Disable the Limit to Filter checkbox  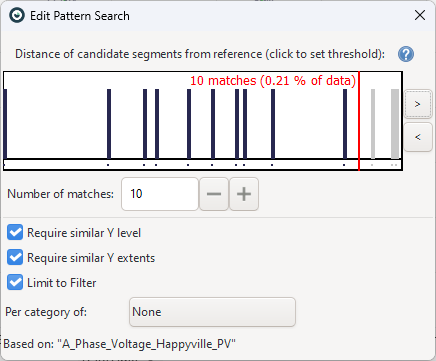15,282
